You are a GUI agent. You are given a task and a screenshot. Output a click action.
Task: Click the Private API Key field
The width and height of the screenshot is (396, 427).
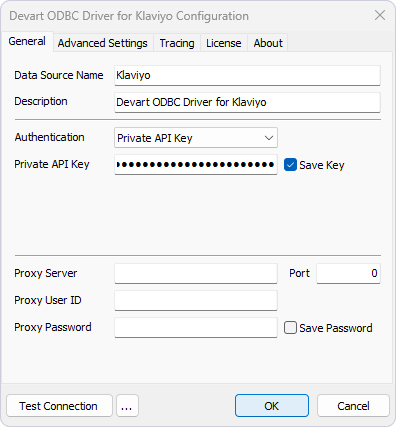(x=196, y=164)
